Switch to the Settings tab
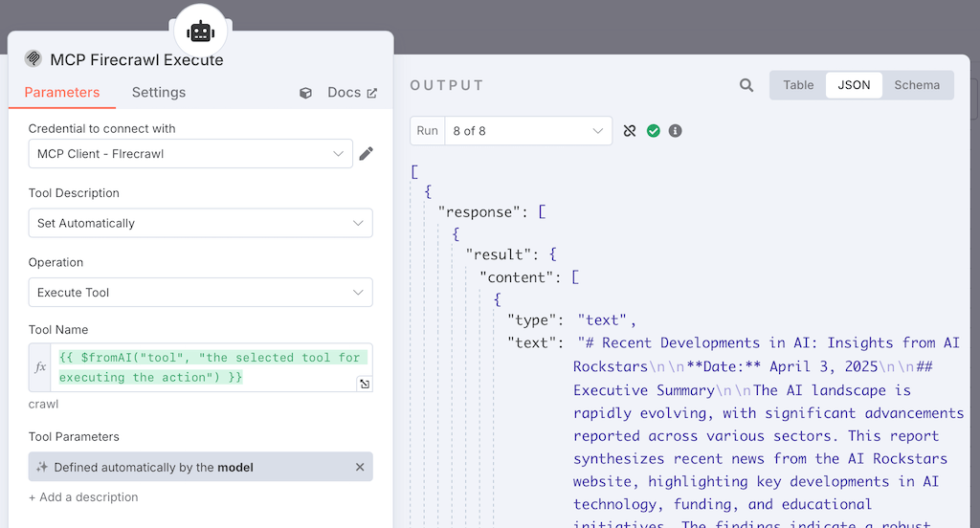This screenshot has width=980, height=528. click(159, 93)
